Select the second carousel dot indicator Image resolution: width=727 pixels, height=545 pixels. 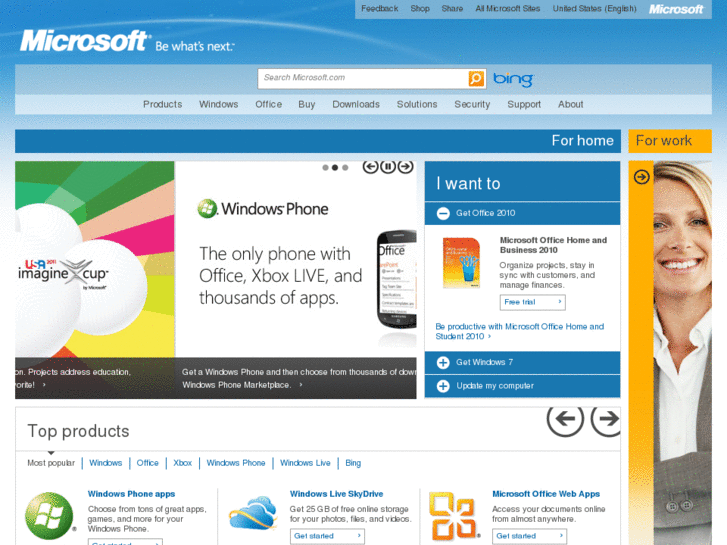[335, 167]
